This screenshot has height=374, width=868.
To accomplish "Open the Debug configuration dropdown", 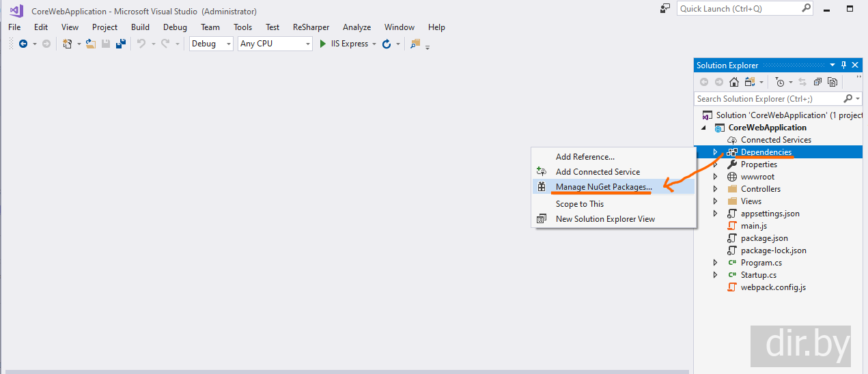I will pos(211,44).
